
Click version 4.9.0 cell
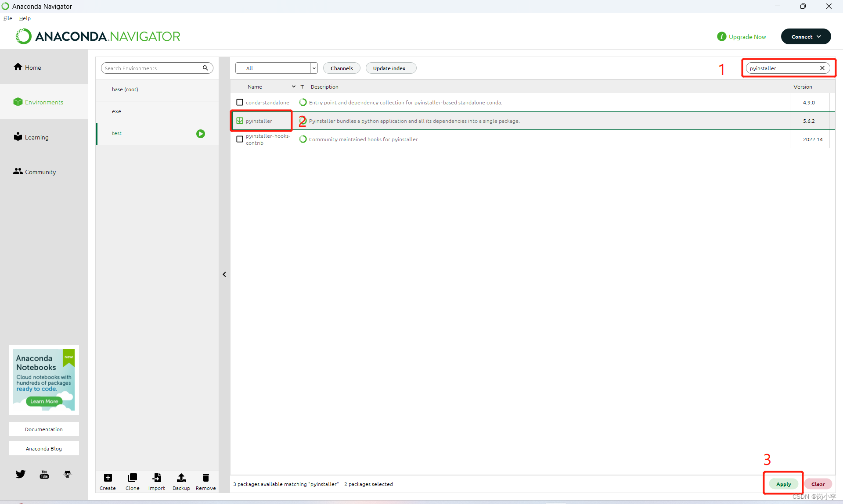click(809, 103)
